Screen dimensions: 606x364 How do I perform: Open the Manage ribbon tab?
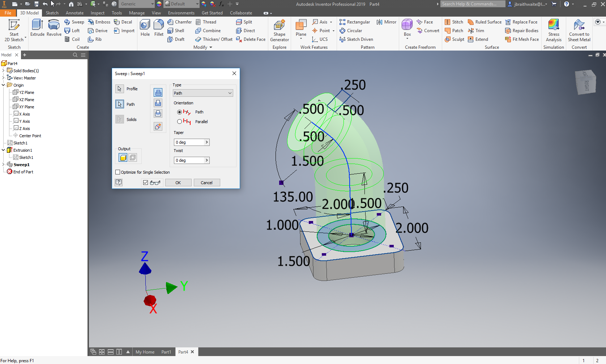(137, 13)
